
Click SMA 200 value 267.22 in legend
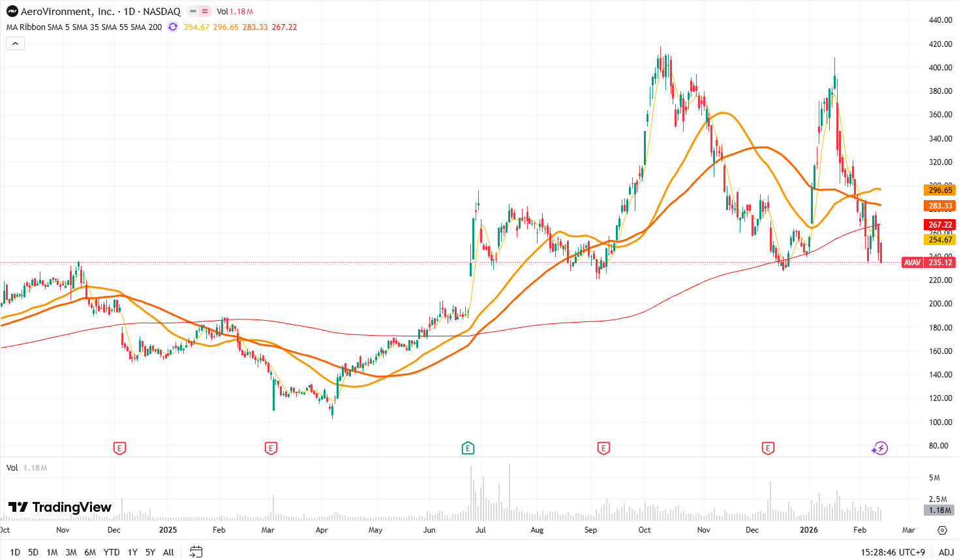(284, 27)
